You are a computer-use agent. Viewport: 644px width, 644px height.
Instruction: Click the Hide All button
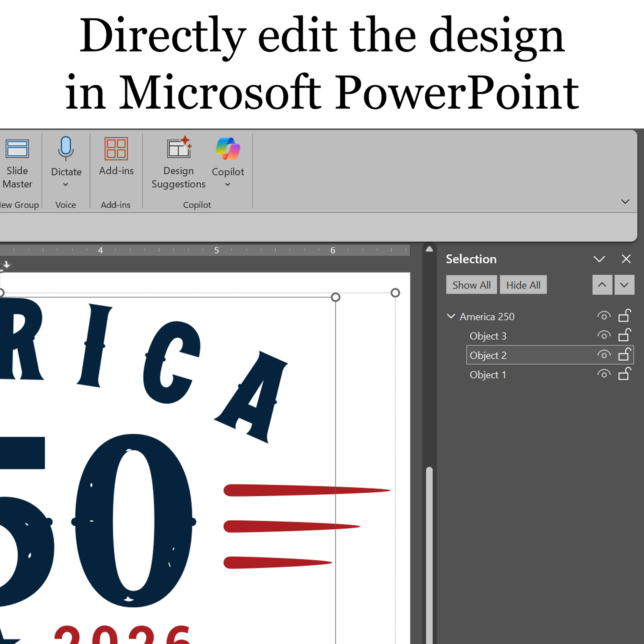pos(523,285)
